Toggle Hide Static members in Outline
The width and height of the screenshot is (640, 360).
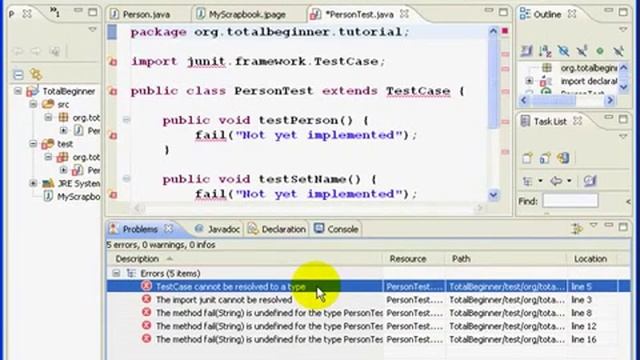582,51
